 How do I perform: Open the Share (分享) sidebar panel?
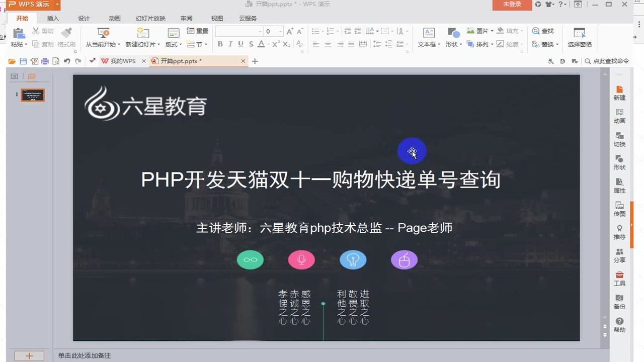tap(619, 255)
